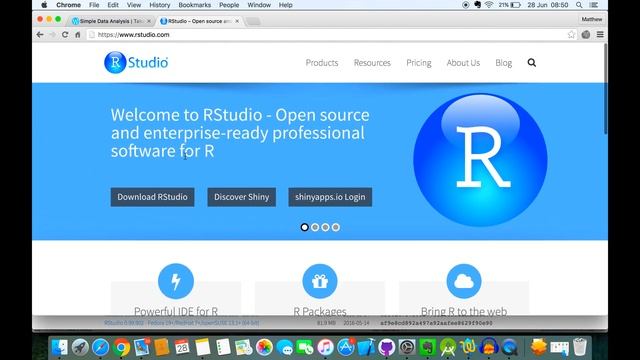Open the Bookmarks menu

(195, 5)
